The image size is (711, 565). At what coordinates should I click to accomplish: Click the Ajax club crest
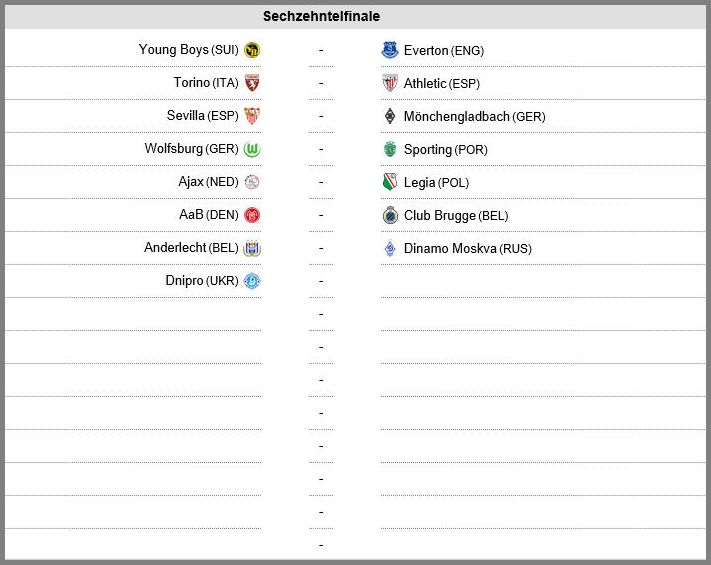(252, 182)
